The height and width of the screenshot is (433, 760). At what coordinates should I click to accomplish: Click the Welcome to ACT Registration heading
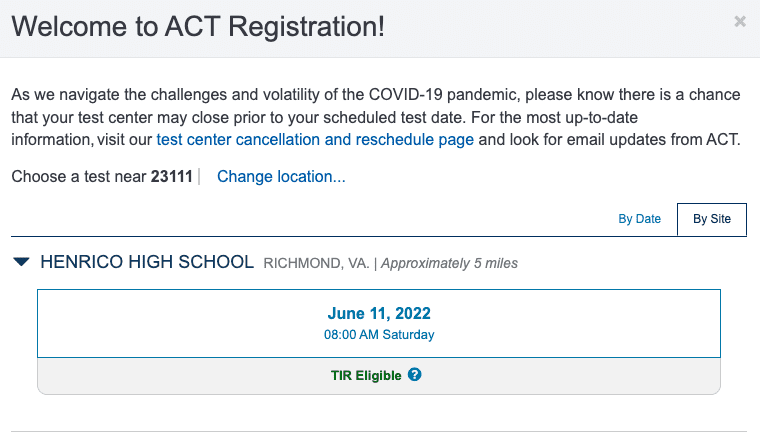coord(198,26)
